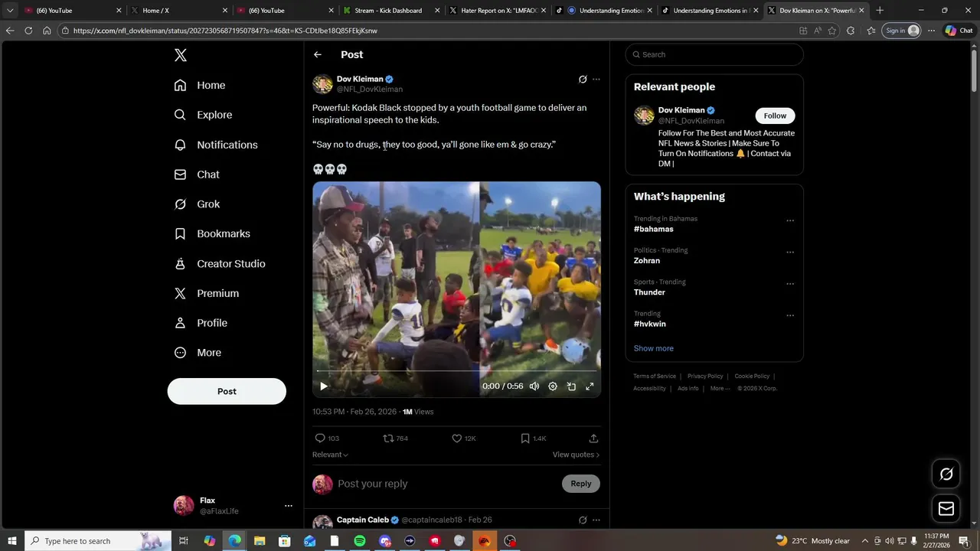Switch to Hater Report on X tab
The width and height of the screenshot is (980, 551).
click(498, 10)
